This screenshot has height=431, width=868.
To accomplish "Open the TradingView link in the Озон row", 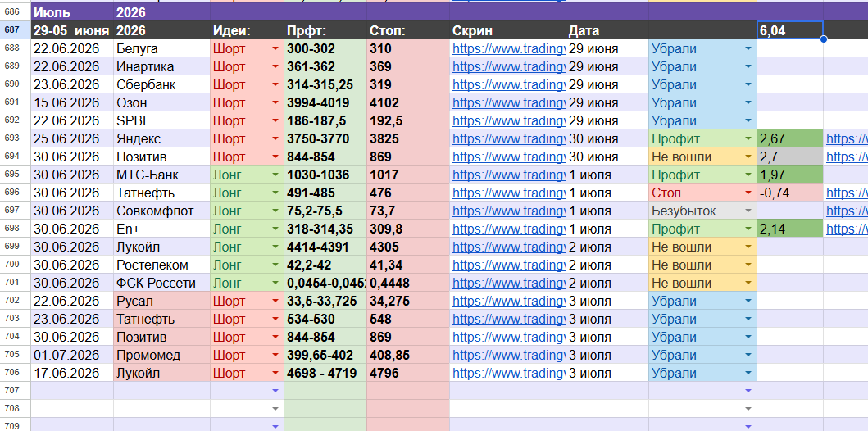I will click(x=509, y=103).
